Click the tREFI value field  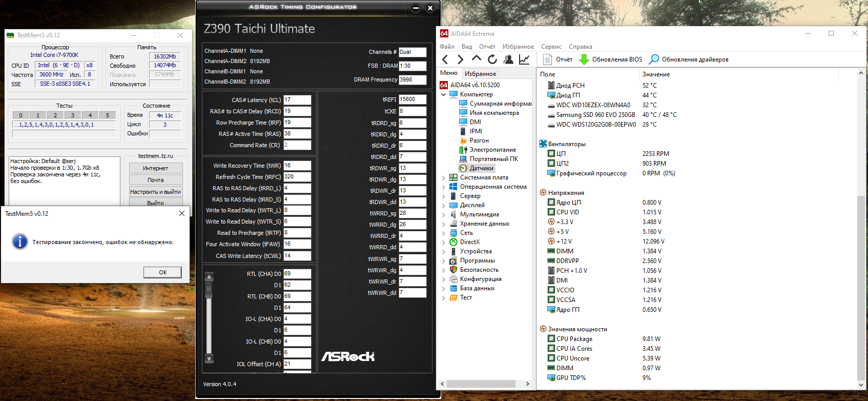(x=412, y=99)
